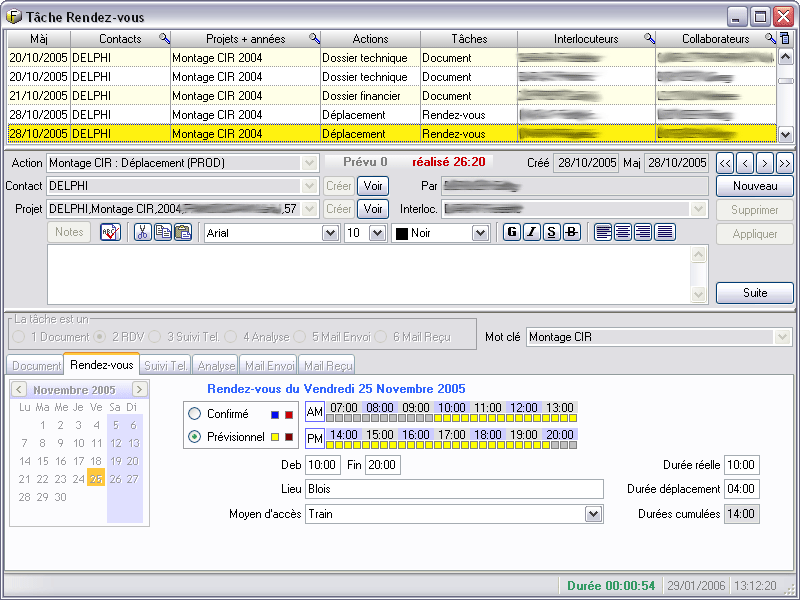The height and width of the screenshot is (600, 800).
Task: Select 2 RDV task type
Action: tap(99, 337)
